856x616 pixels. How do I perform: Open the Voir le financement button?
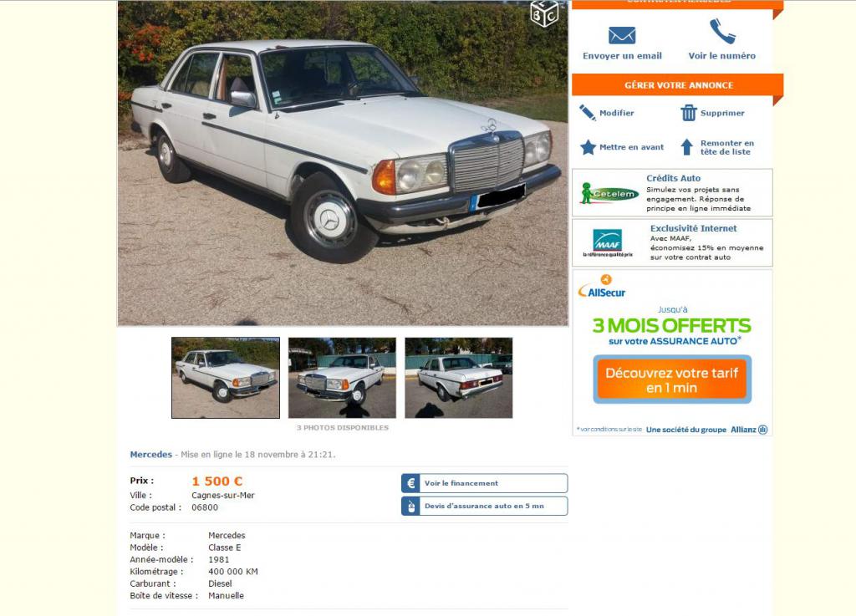[x=485, y=483]
